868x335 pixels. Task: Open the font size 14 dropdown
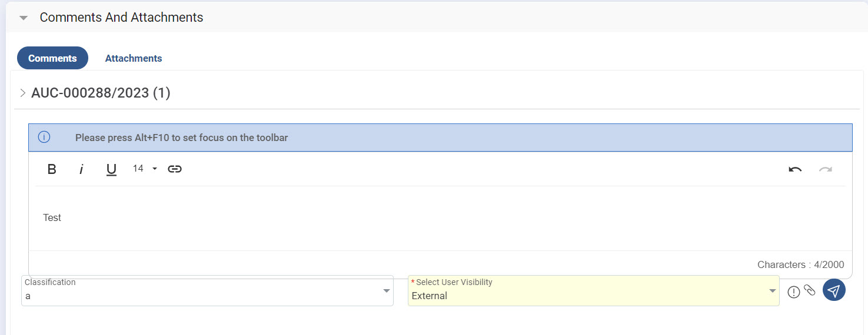coord(145,169)
